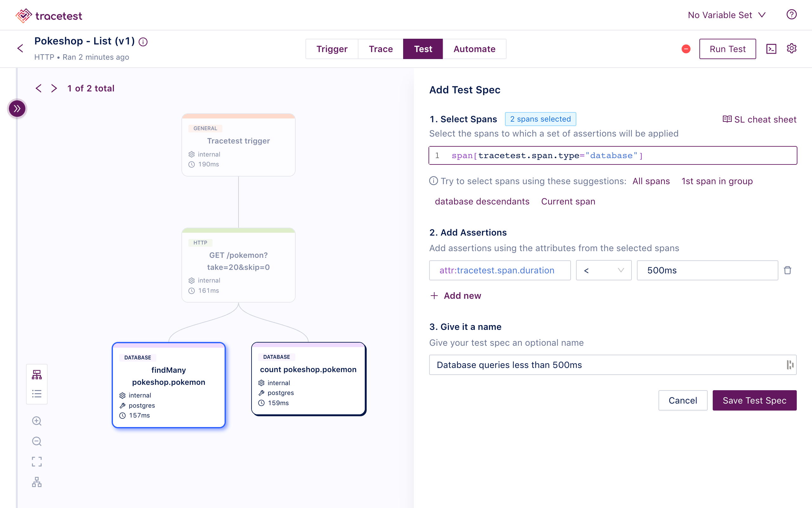Click the 157ms duration on findMany node

pos(139,415)
